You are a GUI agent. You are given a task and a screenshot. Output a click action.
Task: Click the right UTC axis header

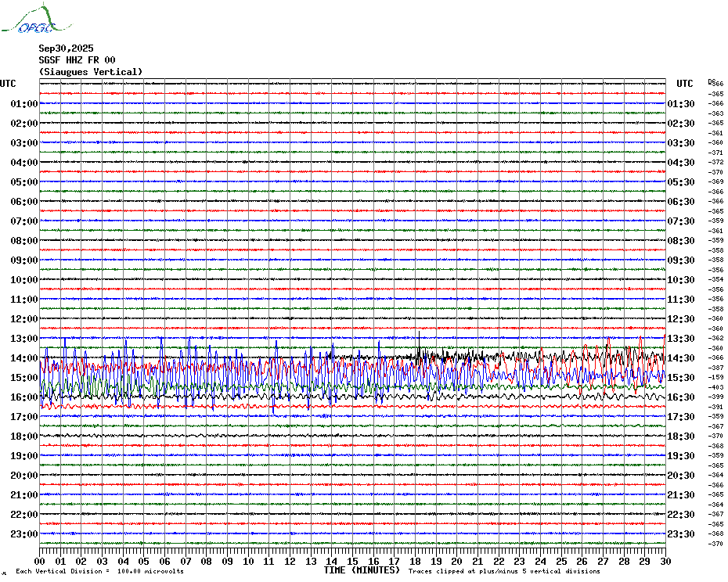click(x=685, y=84)
